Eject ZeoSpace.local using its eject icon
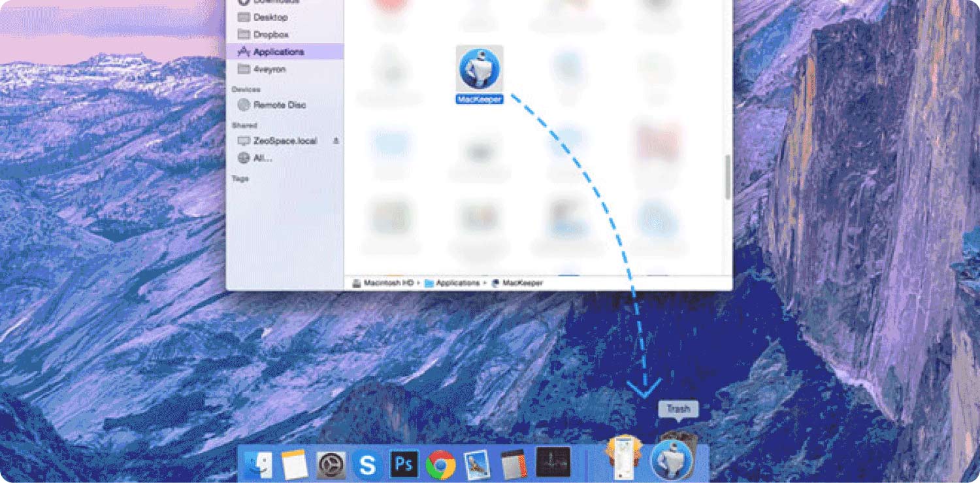 (x=336, y=141)
